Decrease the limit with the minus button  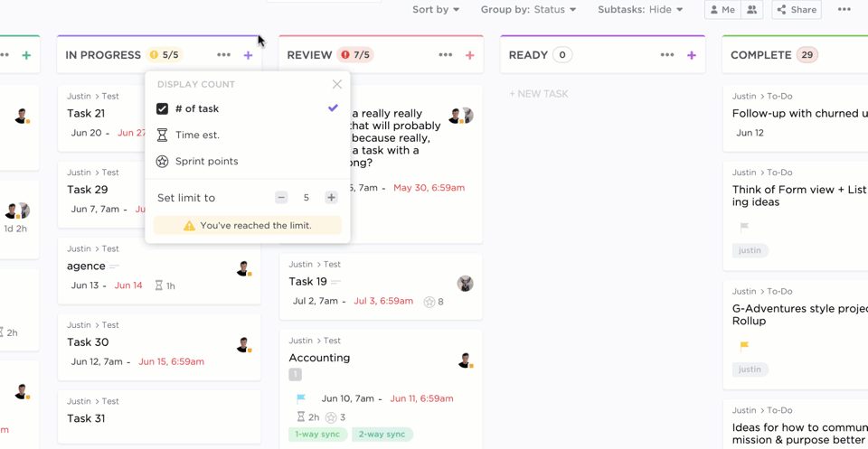click(281, 198)
